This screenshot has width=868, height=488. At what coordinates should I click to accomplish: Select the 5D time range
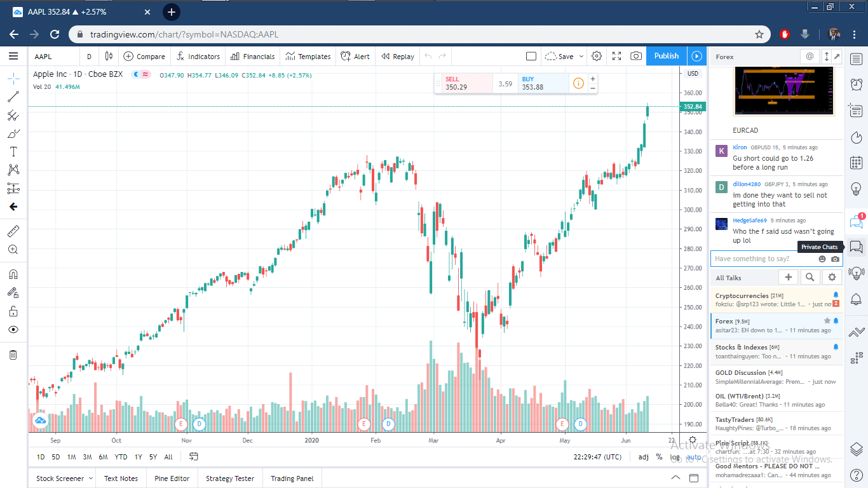tap(56, 457)
